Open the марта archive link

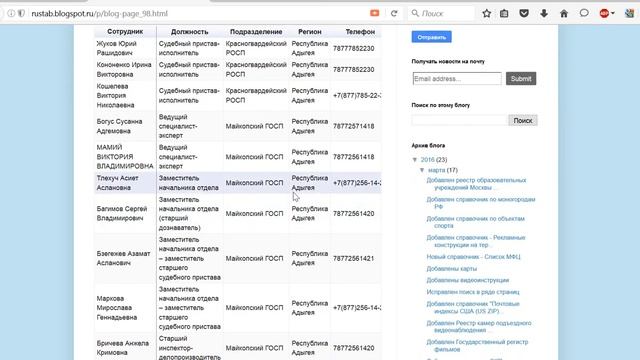tap(436, 170)
